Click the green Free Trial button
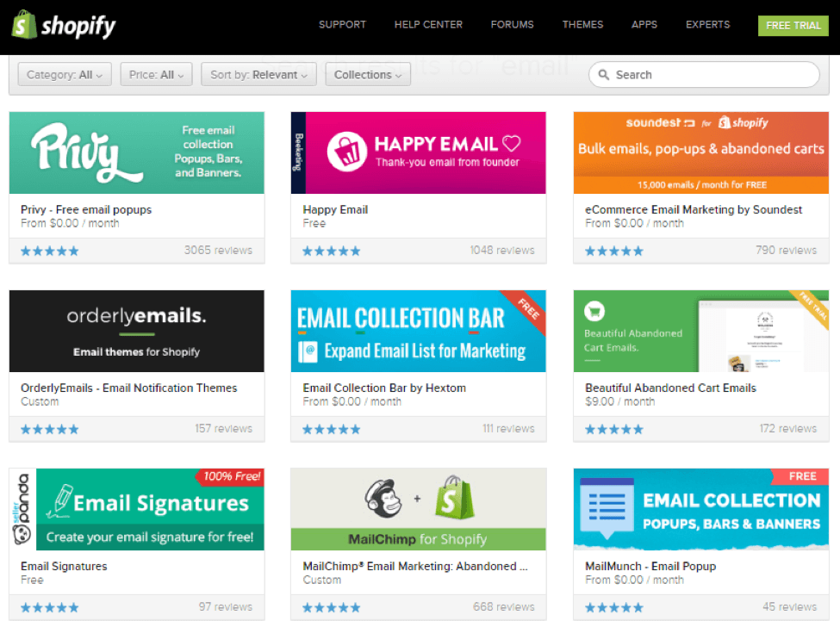The width and height of the screenshot is (840, 621). [793, 25]
